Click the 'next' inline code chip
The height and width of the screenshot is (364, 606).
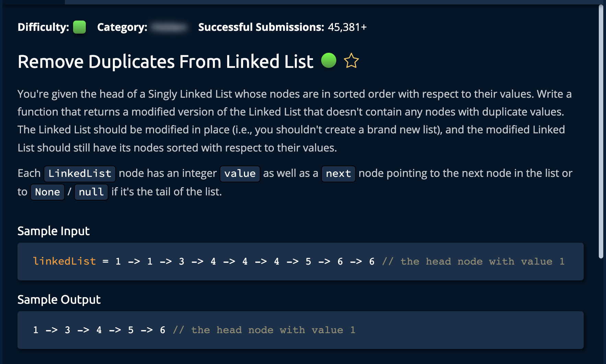(x=338, y=173)
